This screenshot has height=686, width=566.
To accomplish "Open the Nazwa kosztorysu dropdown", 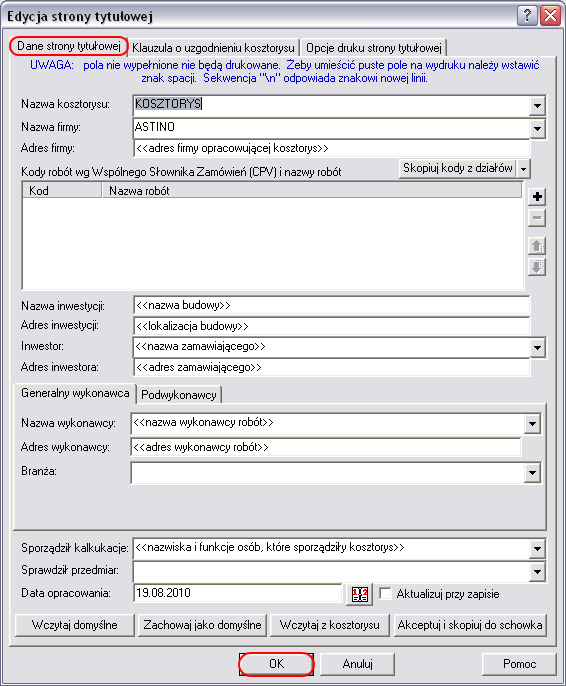I will [x=537, y=105].
